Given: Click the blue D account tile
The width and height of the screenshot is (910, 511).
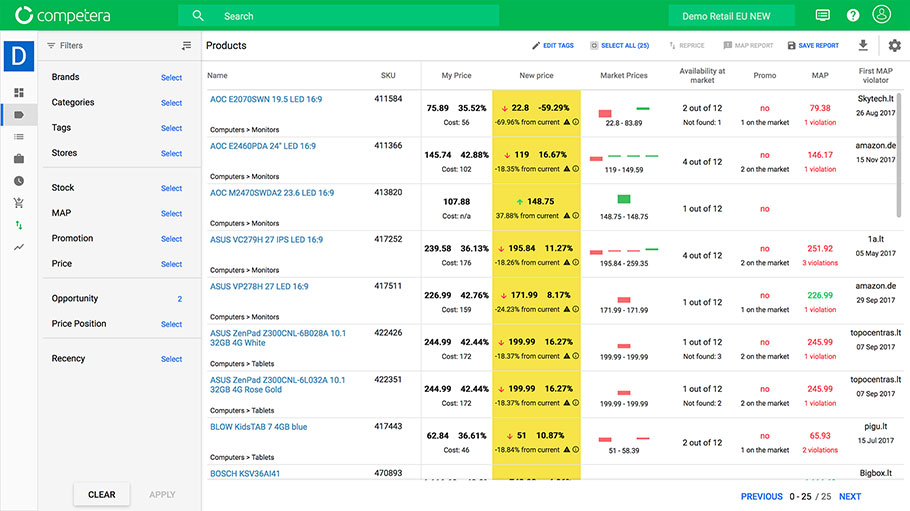Looking at the screenshot, I should [x=19, y=56].
